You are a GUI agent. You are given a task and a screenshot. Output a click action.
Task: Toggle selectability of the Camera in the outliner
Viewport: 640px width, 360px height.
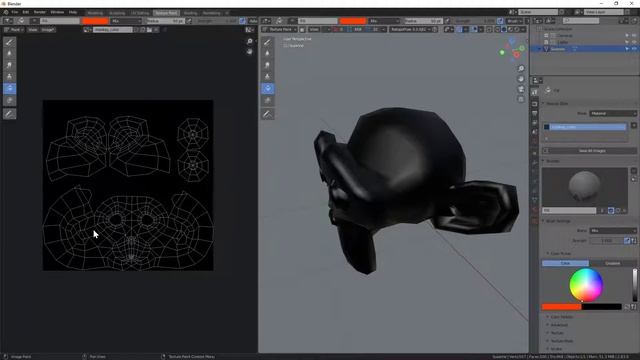coord(627,36)
